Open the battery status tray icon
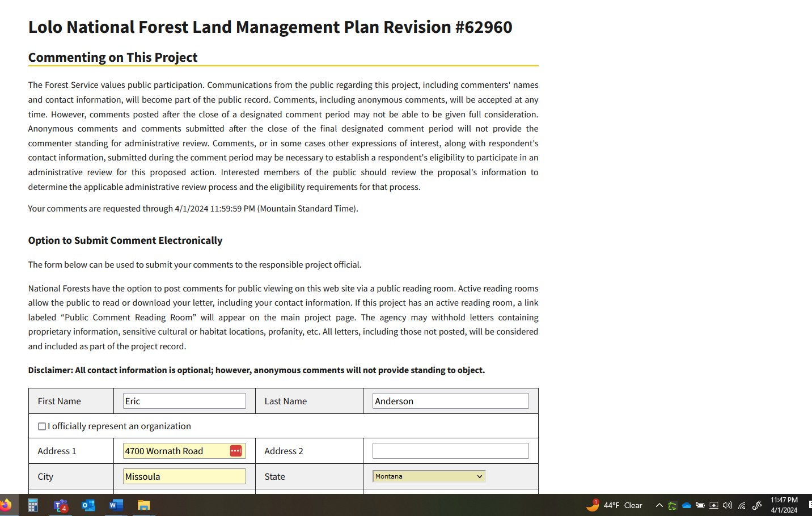The image size is (812, 516). point(700,505)
